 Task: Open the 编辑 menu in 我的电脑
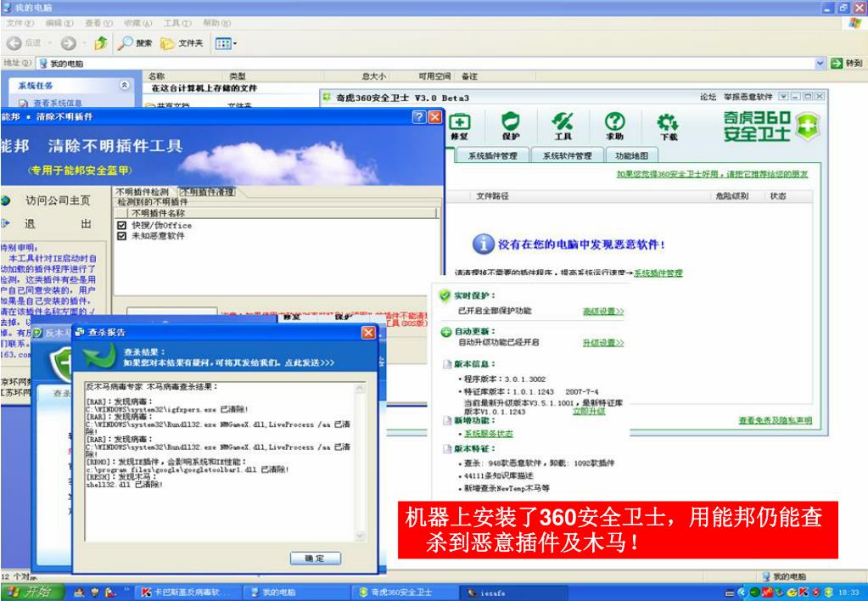[59, 23]
